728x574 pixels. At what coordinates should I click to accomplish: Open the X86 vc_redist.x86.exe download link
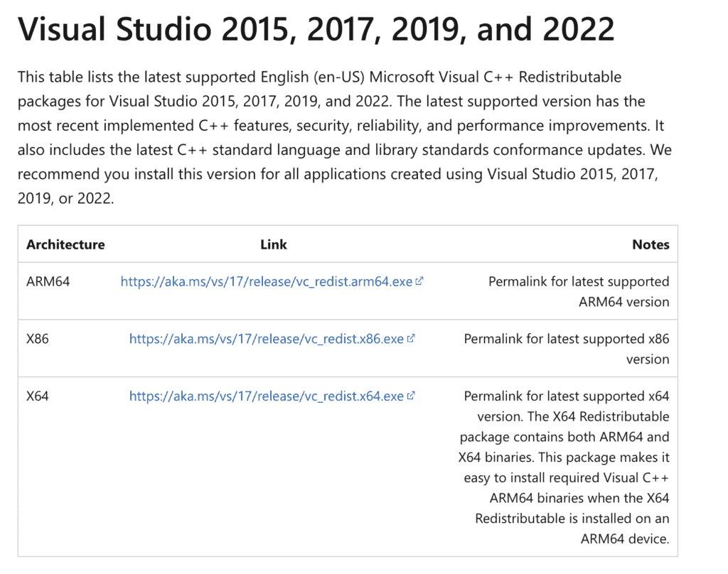(x=267, y=339)
